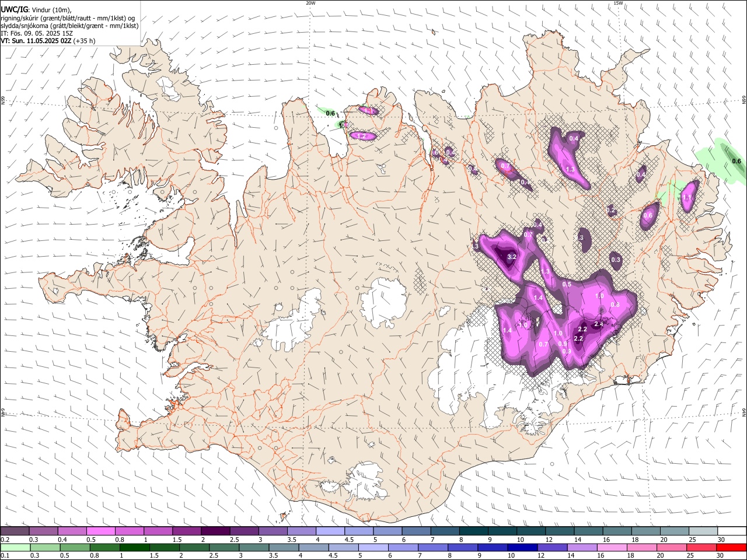
Task: Click the 3.2 precipitation value on the map
Action: point(512,257)
